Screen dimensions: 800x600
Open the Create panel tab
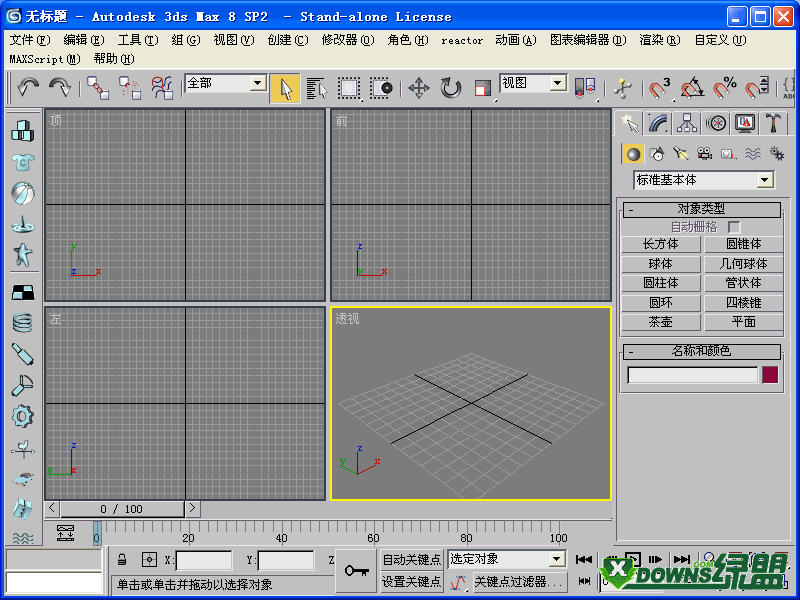click(629, 123)
